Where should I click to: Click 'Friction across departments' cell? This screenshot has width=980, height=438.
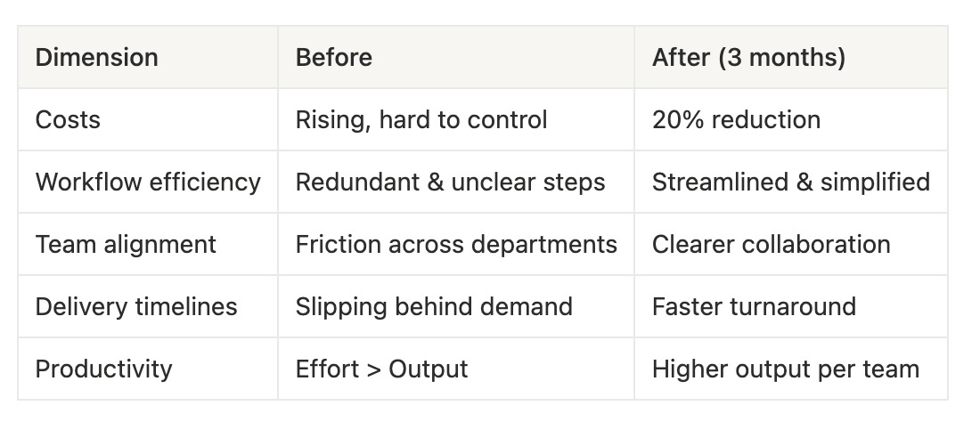pyautogui.click(x=456, y=245)
